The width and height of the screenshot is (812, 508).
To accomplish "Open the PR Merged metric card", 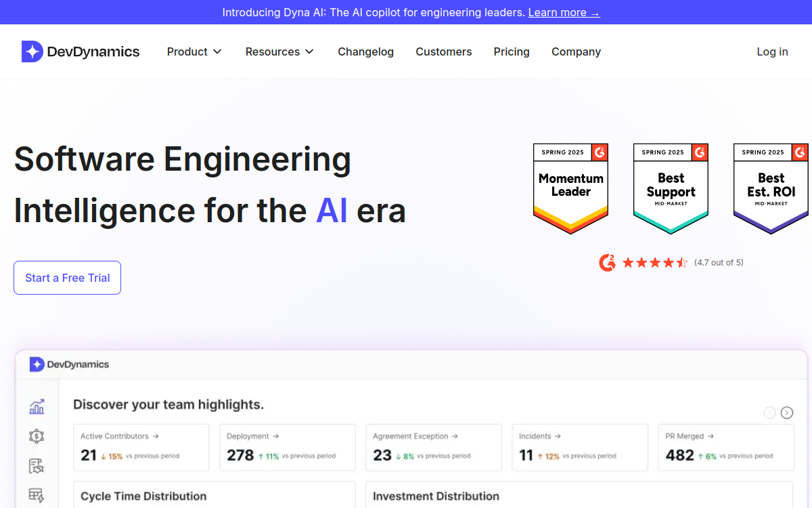I will (726, 448).
